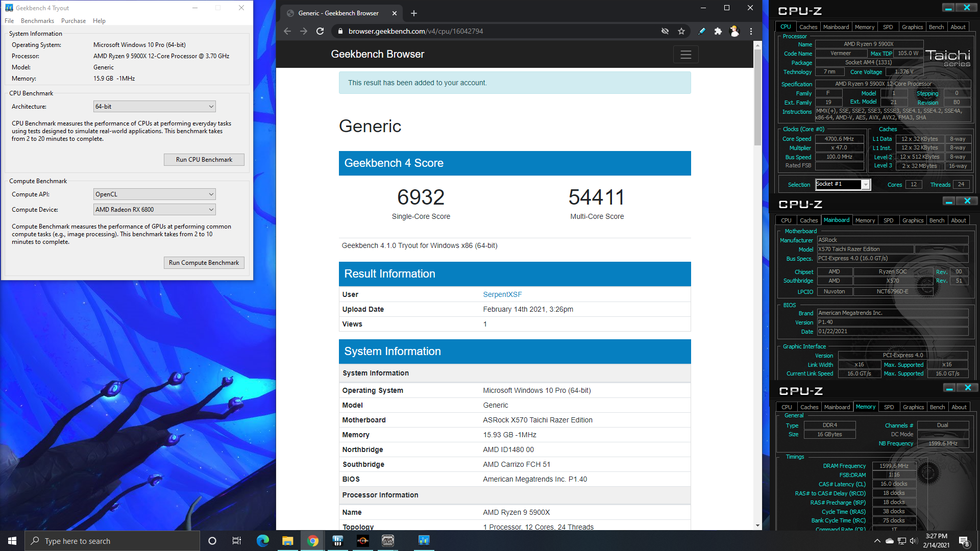The image size is (980, 551).
Task: Open File Explorer from taskbar
Action: [x=288, y=541]
